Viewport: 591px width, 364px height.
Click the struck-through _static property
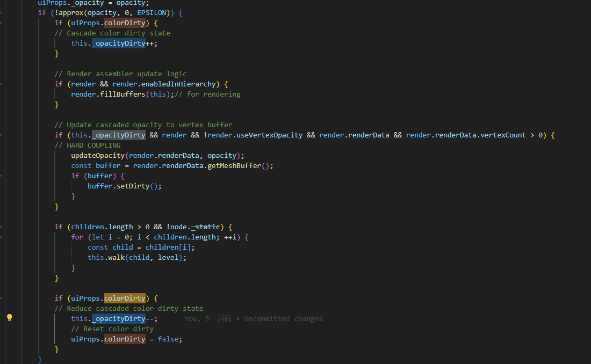pos(205,227)
